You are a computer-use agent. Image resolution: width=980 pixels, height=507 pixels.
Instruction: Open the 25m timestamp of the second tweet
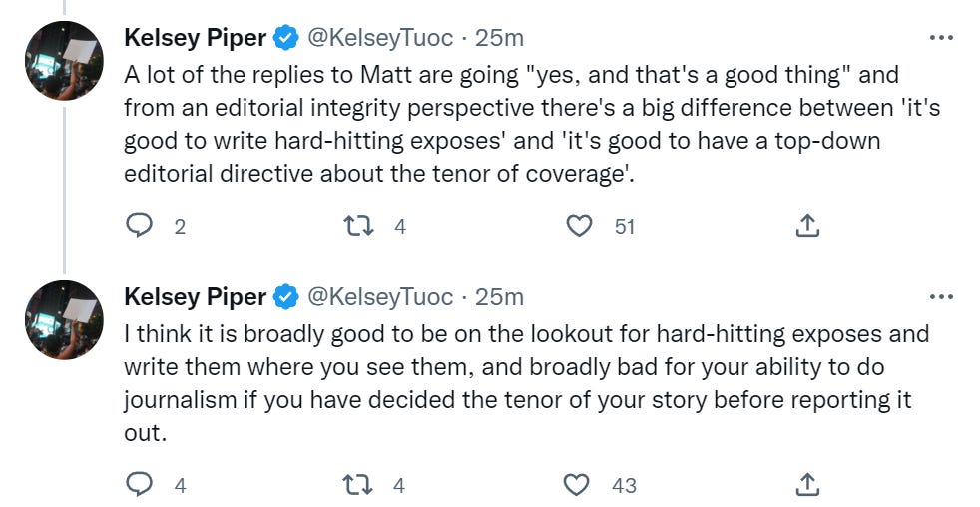click(x=499, y=297)
